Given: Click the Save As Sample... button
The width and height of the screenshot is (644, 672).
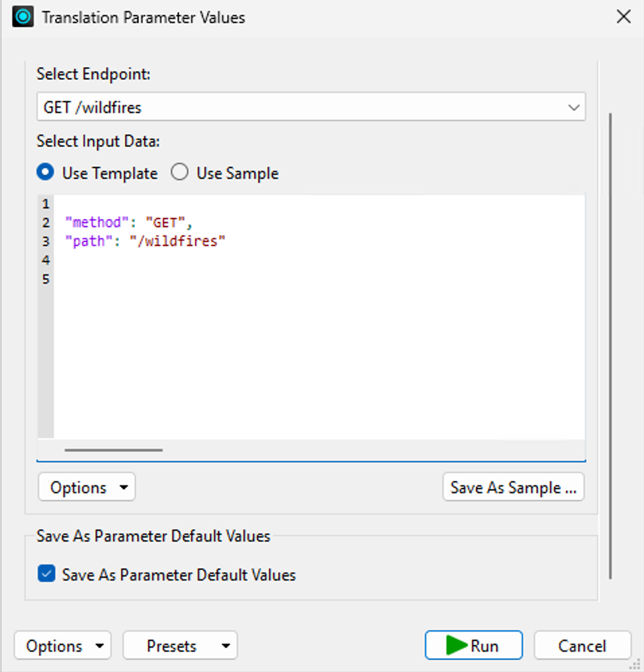Looking at the screenshot, I should pyautogui.click(x=513, y=487).
